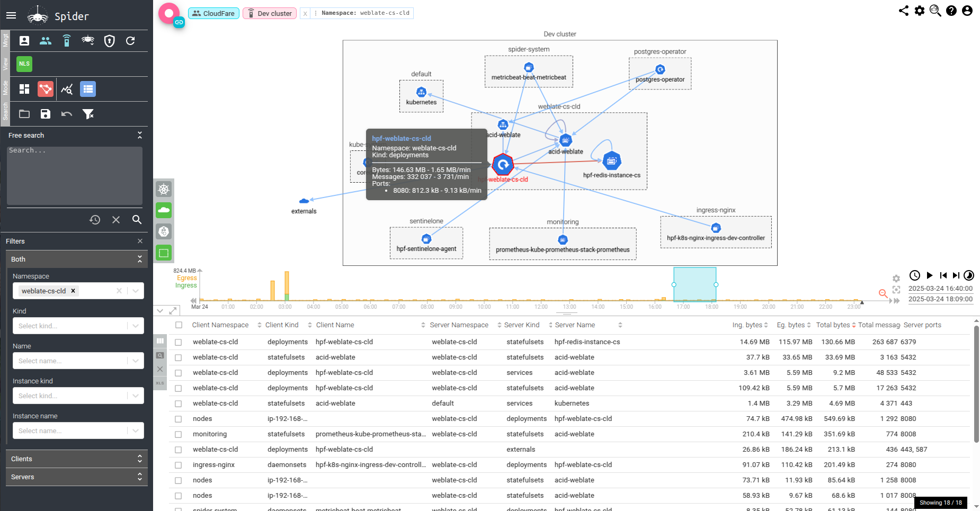Open the Name filter dropdown
Viewport: 980px width, 511px height.
coord(136,361)
